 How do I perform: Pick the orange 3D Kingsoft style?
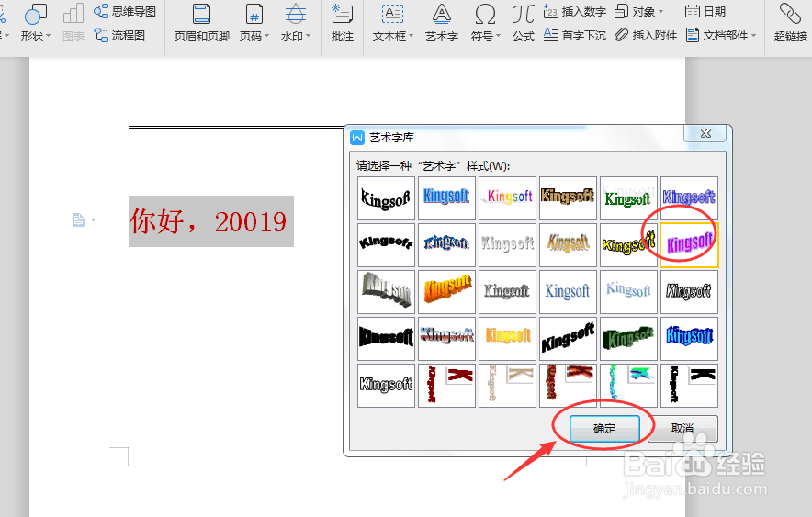pyautogui.click(x=446, y=291)
